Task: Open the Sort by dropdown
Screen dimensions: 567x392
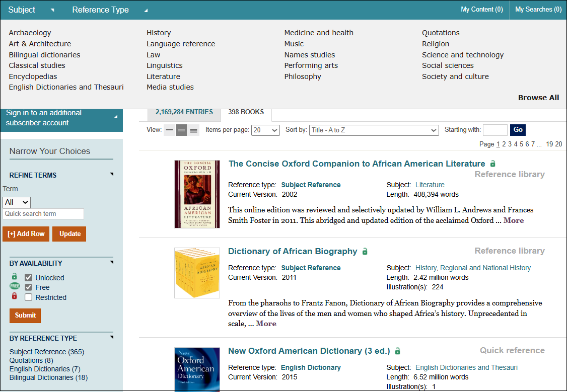Action: [x=374, y=130]
